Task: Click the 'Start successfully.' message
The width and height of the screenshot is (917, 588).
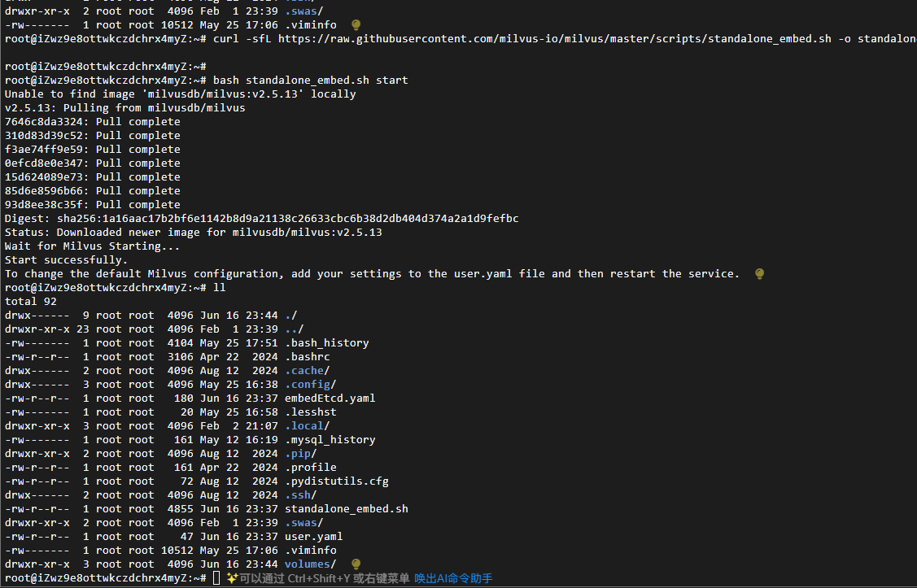Action: (x=66, y=260)
